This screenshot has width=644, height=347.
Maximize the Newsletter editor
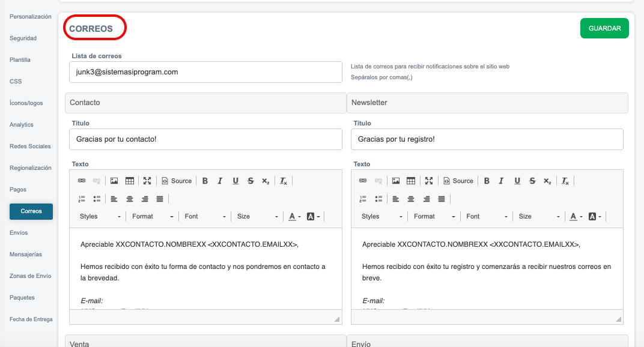429,181
